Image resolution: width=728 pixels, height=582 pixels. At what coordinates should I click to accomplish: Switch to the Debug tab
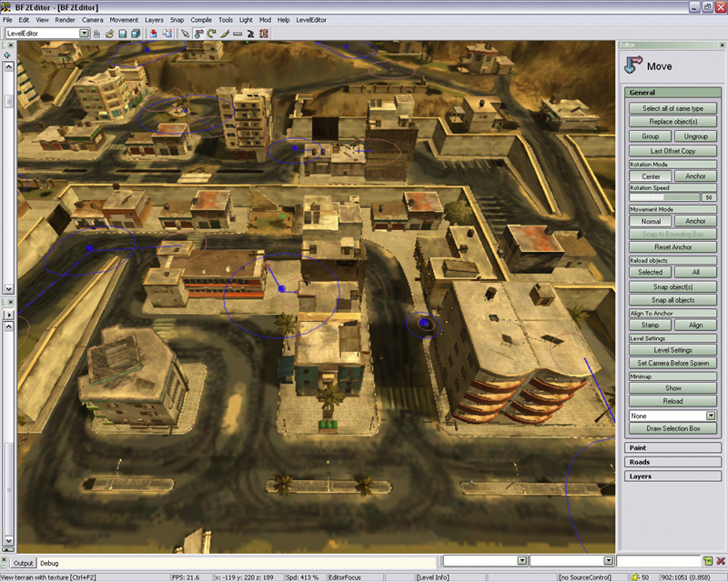49,564
